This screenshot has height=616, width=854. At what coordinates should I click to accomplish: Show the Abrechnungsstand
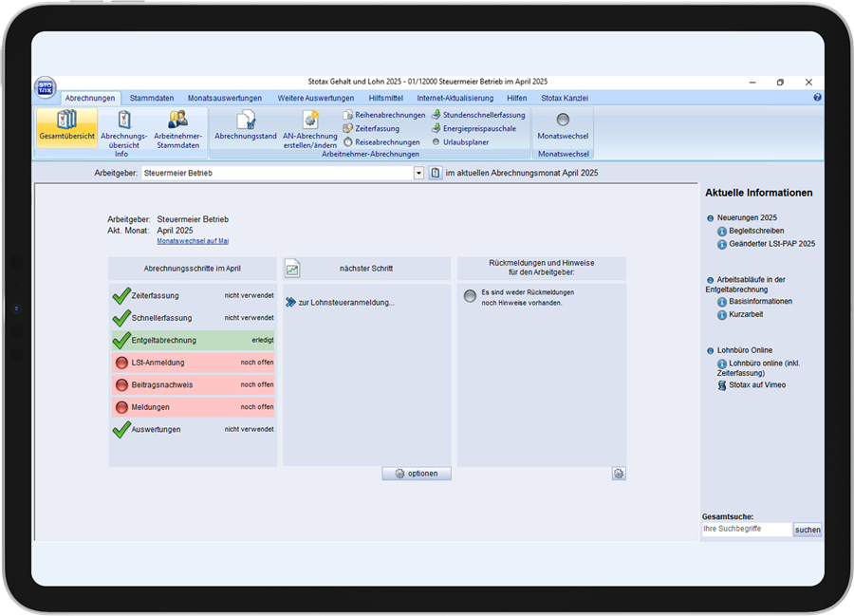tap(246, 127)
